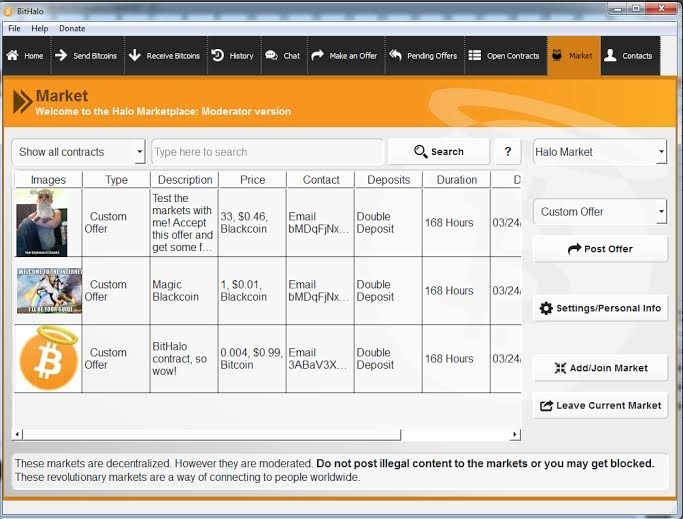683x519 pixels.
Task: Expand the Show all contracts dropdown
Action: click(80, 152)
